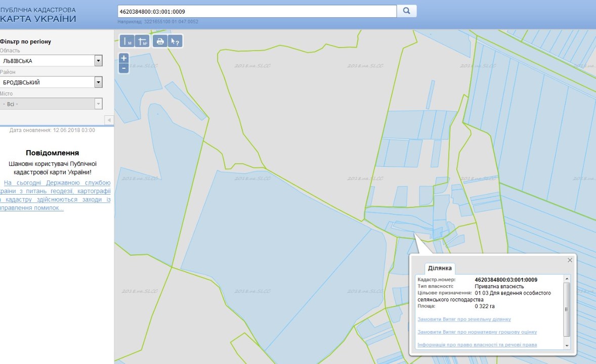Screen dimensions: 596x364
Task: Zoom out the map with minus button
Action: 124,68
